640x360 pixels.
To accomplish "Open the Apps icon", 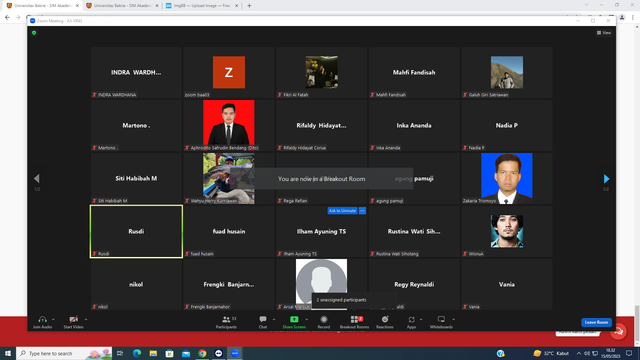I will [411, 319].
